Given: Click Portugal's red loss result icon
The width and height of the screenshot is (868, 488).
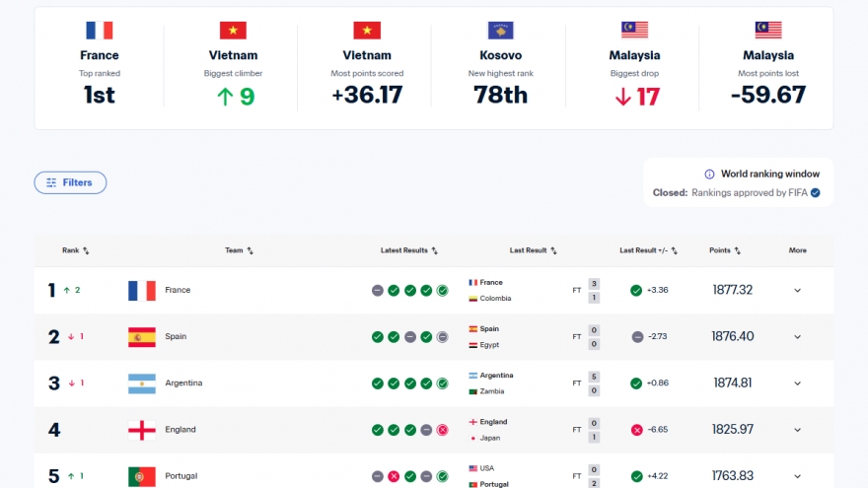Looking at the screenshot, I should 394,476.
